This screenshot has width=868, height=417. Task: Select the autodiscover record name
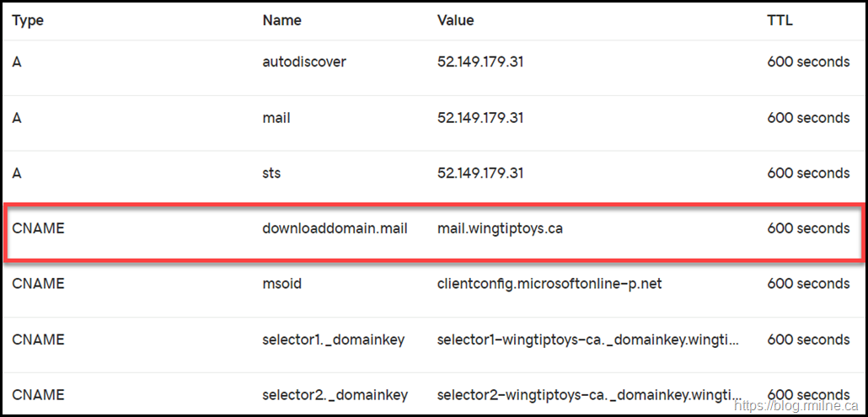coord(304,62)
